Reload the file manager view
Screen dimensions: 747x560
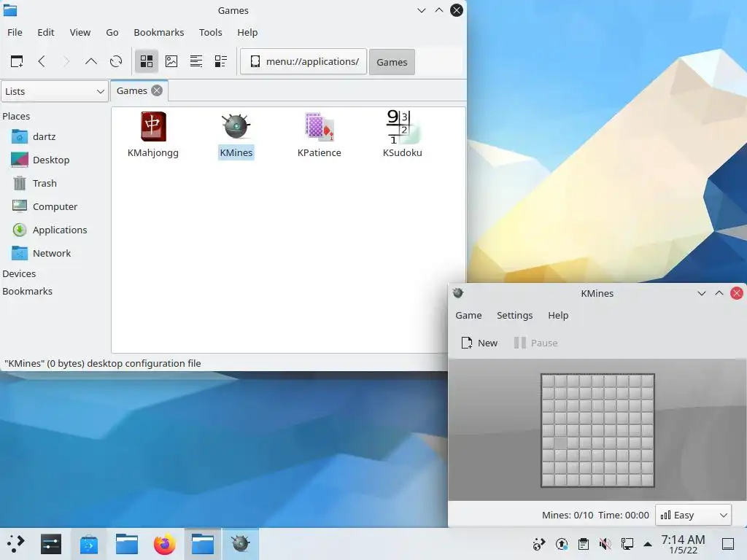116,61
